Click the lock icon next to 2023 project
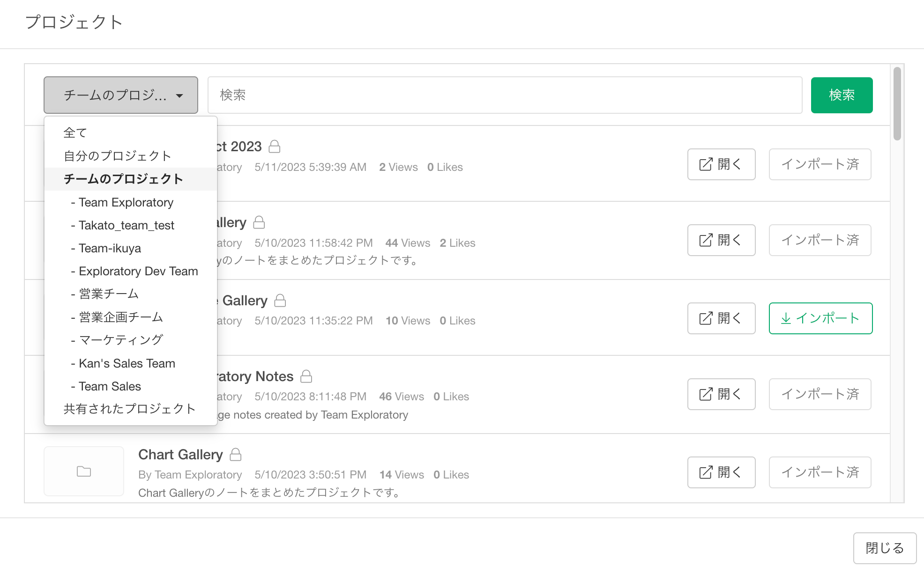The height and width of the screenshot is (574, 924). (x=275, y=147)
